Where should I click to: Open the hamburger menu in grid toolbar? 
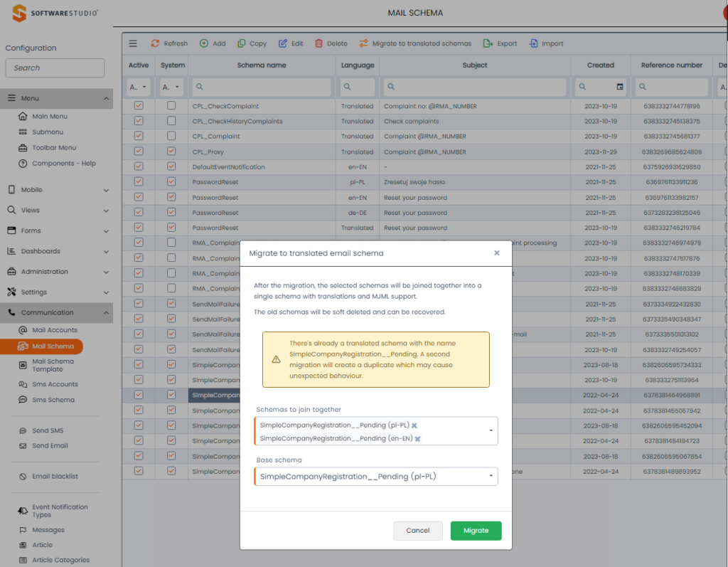(133, 43)
